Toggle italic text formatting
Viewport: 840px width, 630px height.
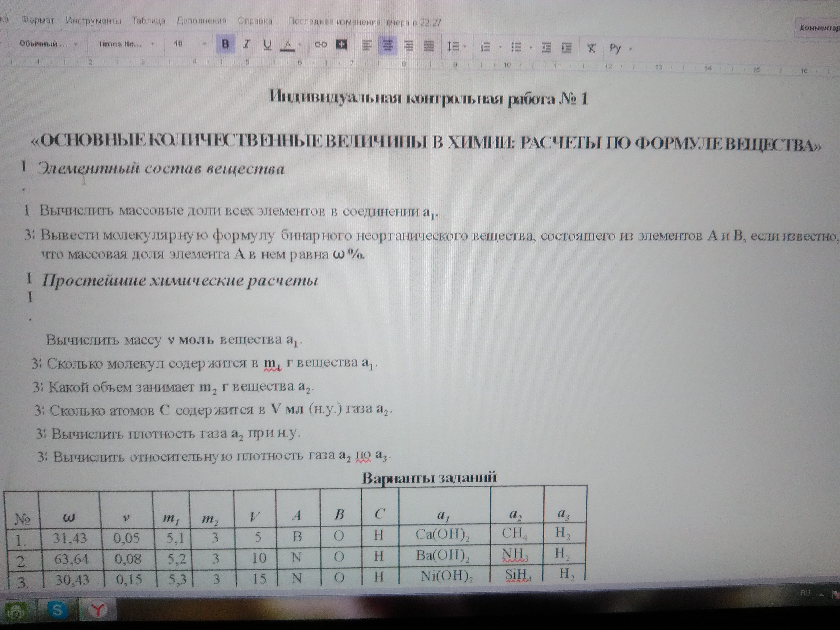tap(247, 44)
